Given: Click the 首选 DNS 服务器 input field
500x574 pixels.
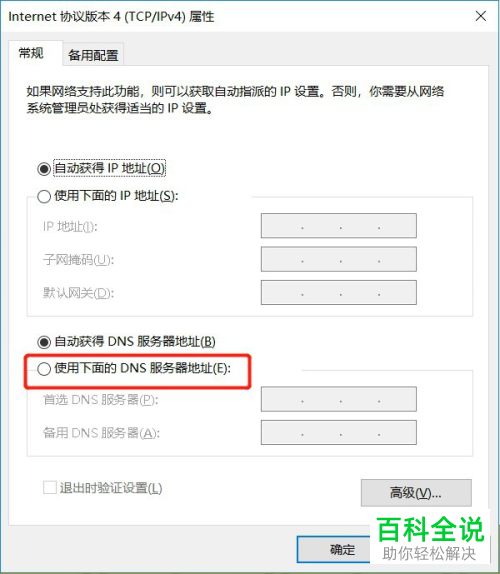Looking at the screenshot, I should tap(339, 399).
